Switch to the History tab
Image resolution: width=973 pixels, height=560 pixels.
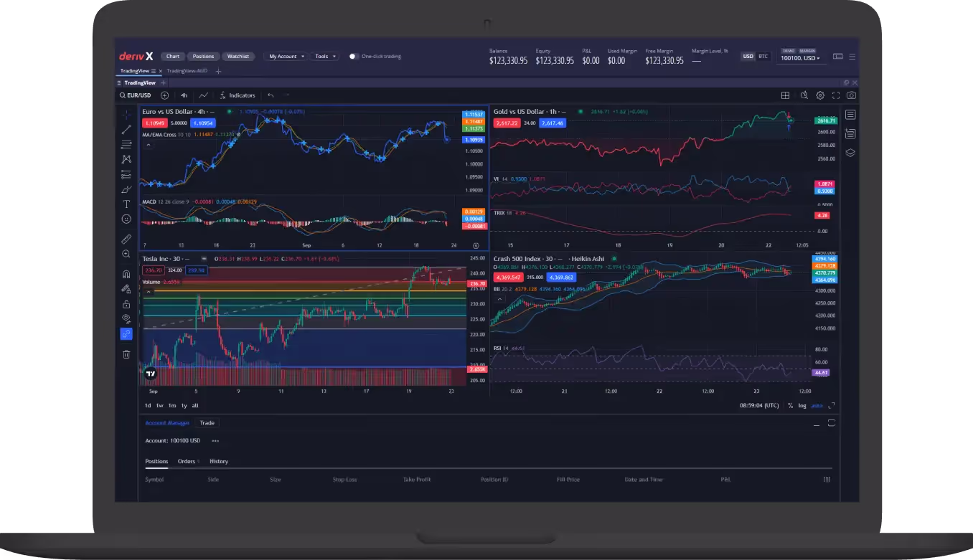(218, 461)
